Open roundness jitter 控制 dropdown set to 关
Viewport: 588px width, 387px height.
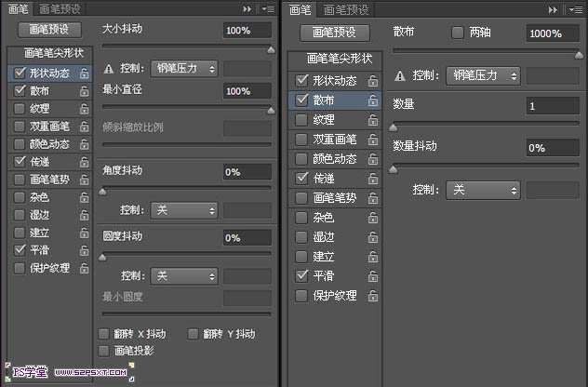point(184,276)
